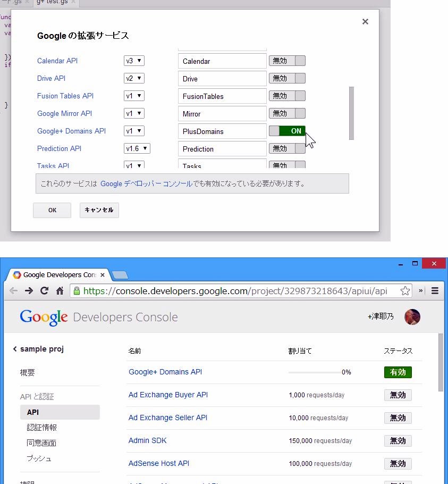
Task: Close the Google advanced services dialog
Action: (365, 22)
